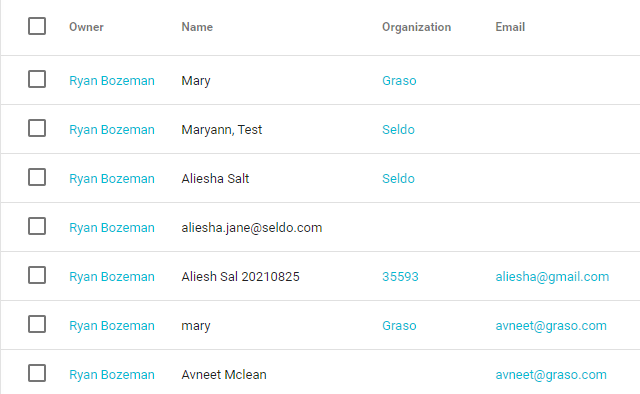Check the aliesha.jane@seldo.com row box
The height and width of the screenshot is (394, 640).
tap(37, 226)
